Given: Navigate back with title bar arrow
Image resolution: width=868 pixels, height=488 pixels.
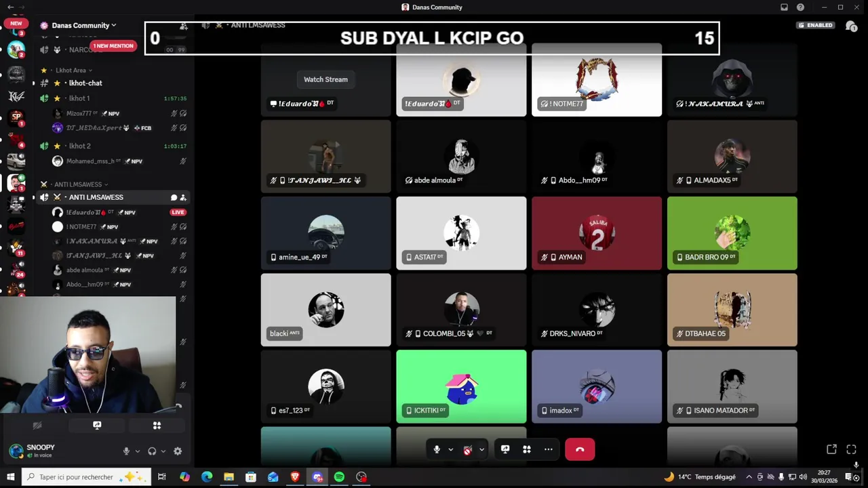Looking at the screenshot, I should click(10, 7).
